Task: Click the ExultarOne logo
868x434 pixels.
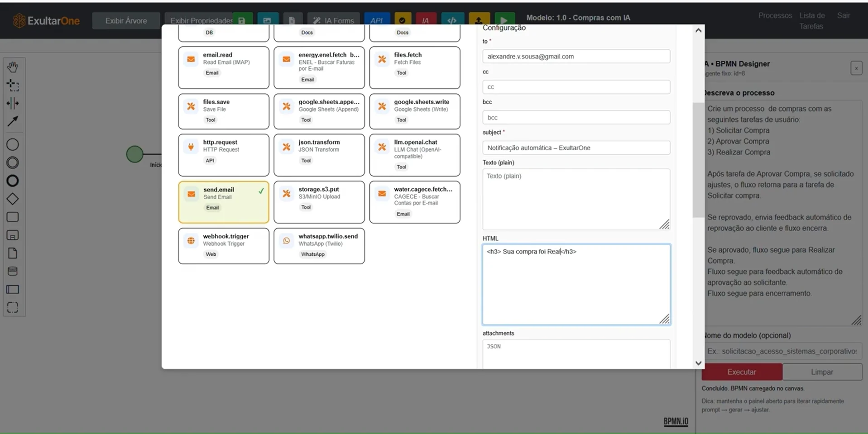Action: (x=46, y=20)
